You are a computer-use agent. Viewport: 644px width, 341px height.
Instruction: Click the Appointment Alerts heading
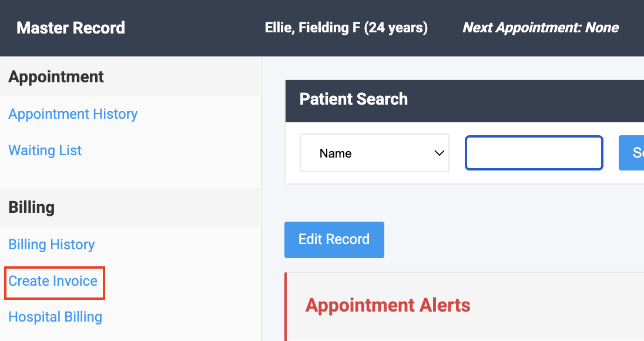coord(388,306)
